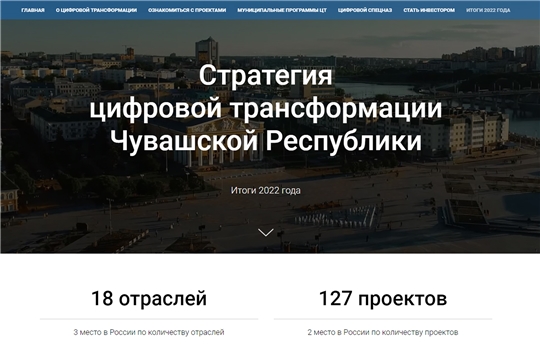Click the 18 отраслей statistic heading
The image size is (540, 360).
click(x=149, y=298)
